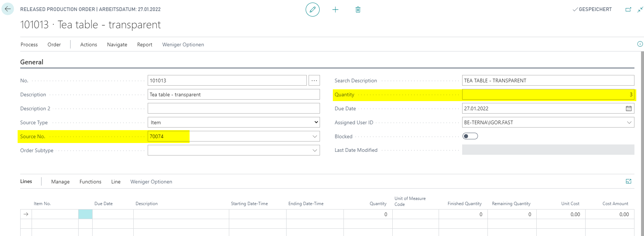Click the back arrow button
The width and height of the screenshot is (644, 236).
click(x=8, y=9)
